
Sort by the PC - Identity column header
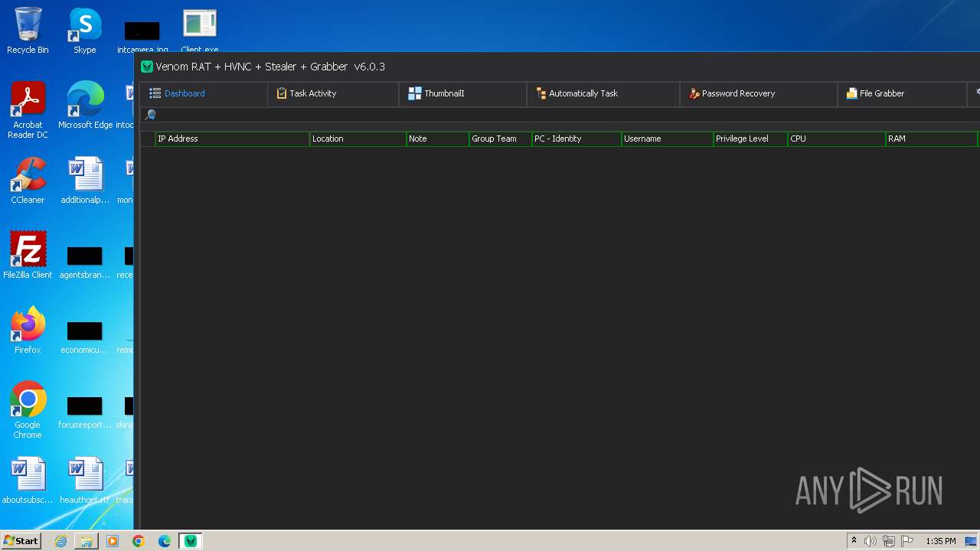577,139
